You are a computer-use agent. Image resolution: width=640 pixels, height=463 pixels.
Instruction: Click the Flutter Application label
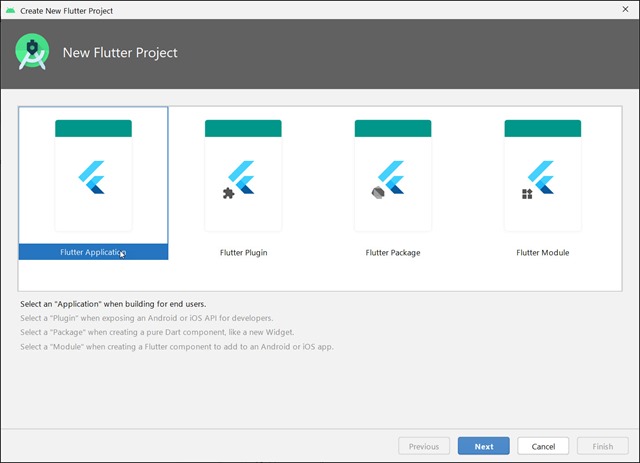pyautogui.click(x=93, y=252)
